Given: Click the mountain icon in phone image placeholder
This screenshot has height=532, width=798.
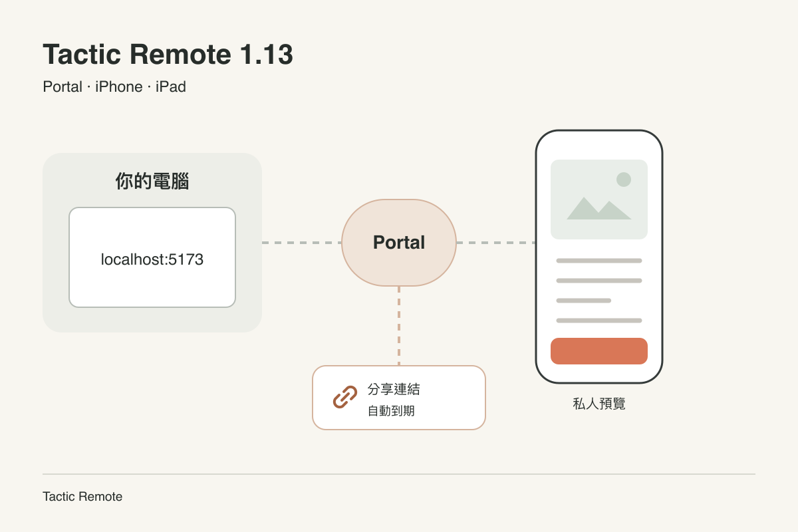Looking at the screenshot, I should click(598, 208).
